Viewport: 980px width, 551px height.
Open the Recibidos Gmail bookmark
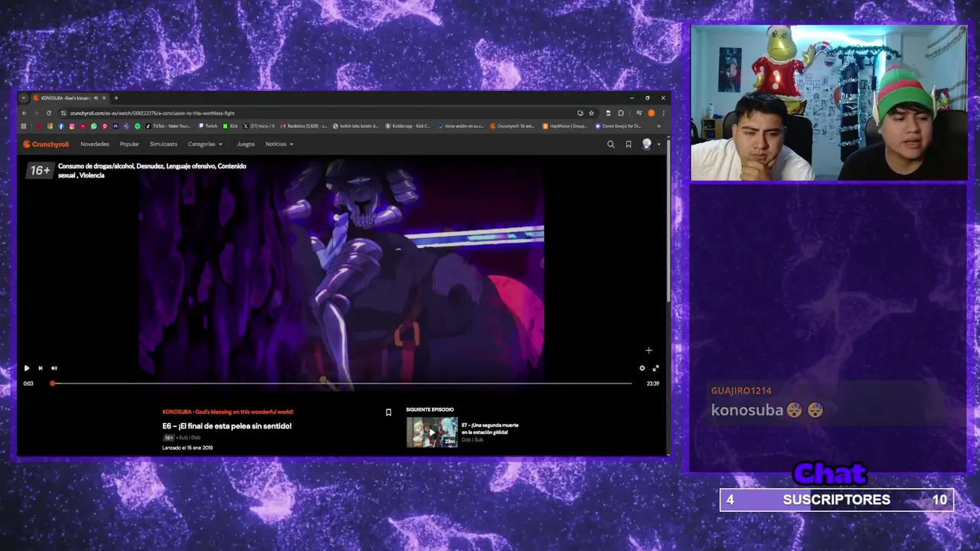303,126
